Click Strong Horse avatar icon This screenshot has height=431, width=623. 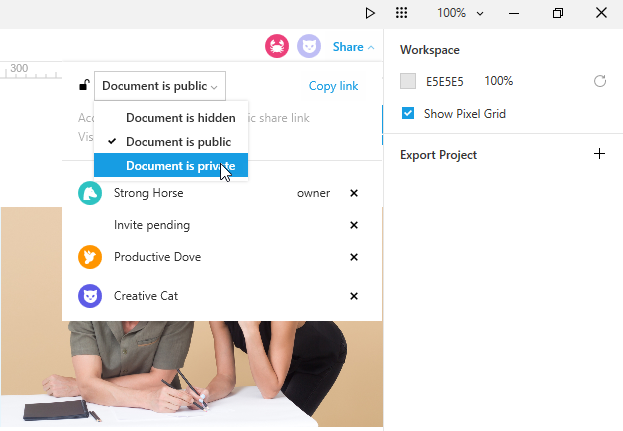point(90,193)
